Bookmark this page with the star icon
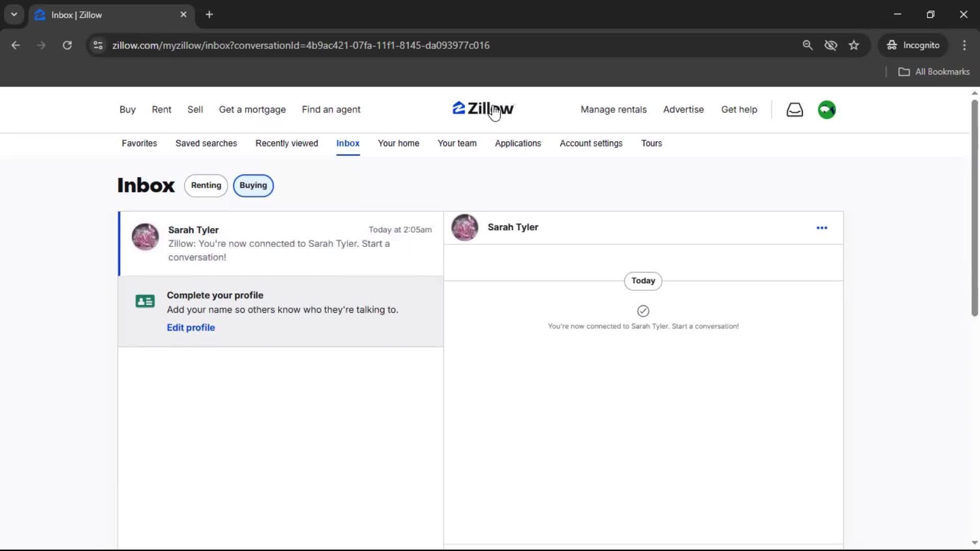This screenshot has height=551, width=980. (x=854, y=45)
